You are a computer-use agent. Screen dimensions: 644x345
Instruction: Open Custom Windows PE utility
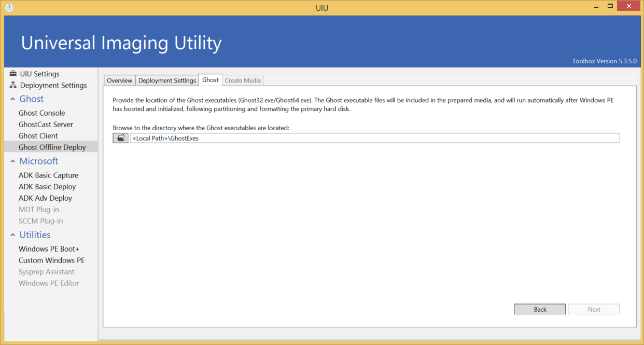pos(52,260)
